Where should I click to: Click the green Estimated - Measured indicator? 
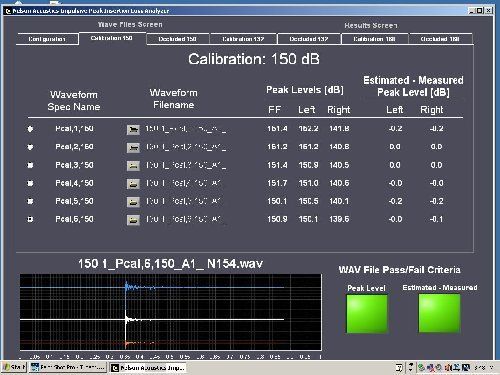point(439,313)
